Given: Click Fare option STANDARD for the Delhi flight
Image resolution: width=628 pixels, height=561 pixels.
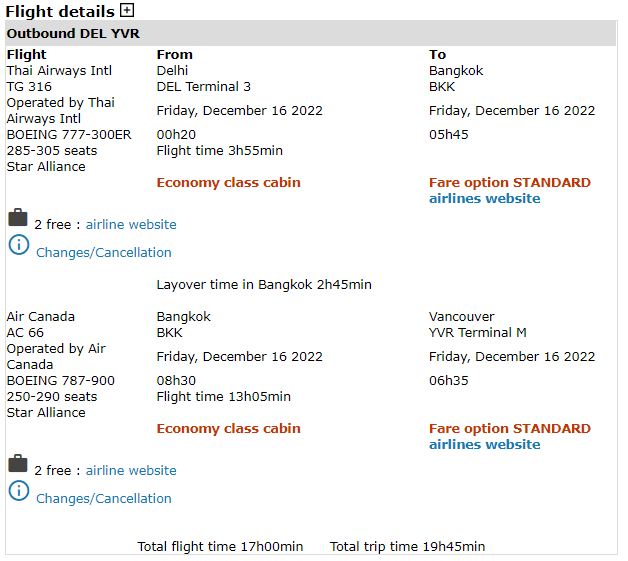Looking at the screenshot, I should point(509,183).
